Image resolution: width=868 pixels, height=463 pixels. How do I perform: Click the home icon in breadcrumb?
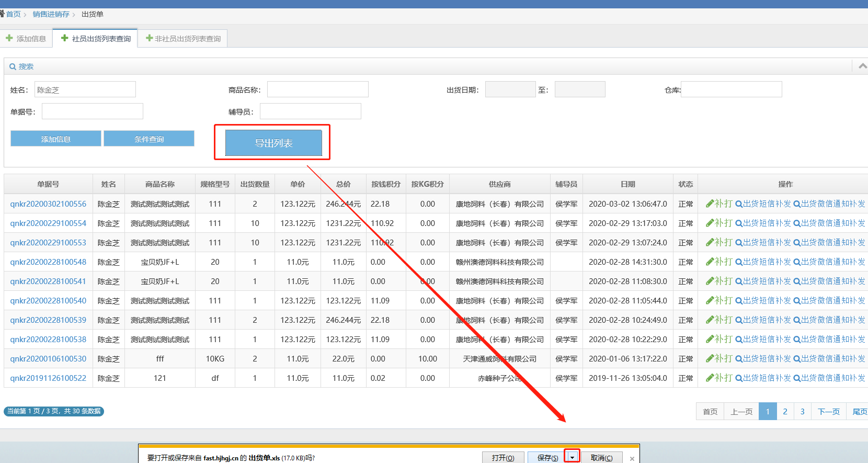pos(2,14)
